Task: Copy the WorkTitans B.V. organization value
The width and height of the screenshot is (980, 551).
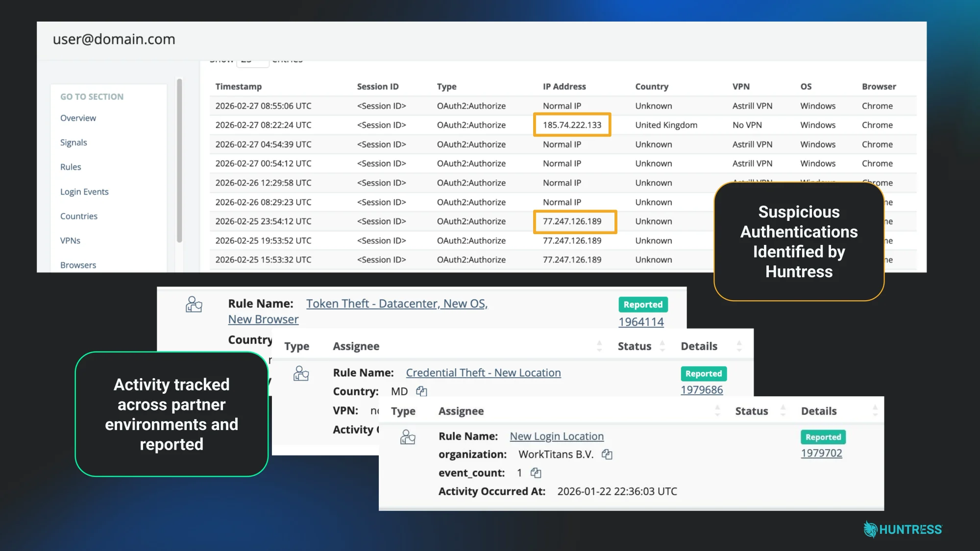Action: (607, 455)
